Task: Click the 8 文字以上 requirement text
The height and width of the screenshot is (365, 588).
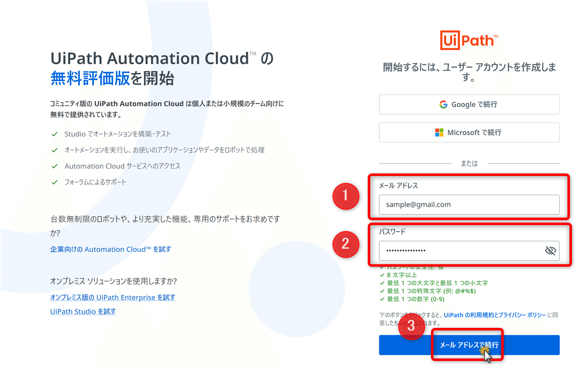Action: point(402,275)
